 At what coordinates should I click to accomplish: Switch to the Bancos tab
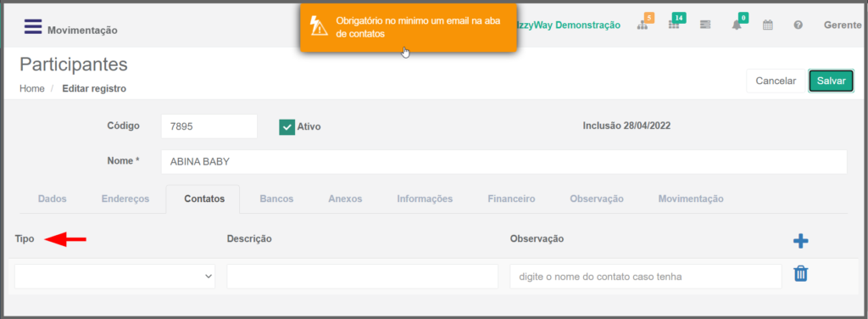[x=276, y=199]
